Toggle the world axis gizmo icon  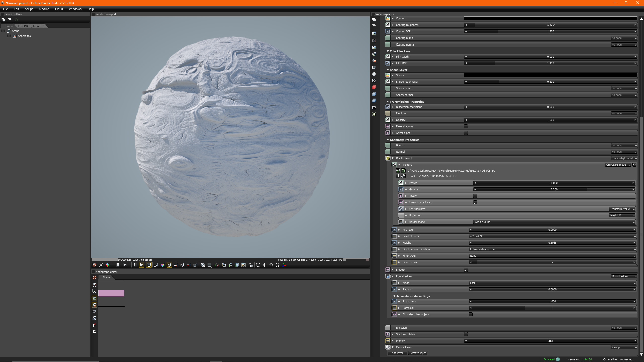284,265
